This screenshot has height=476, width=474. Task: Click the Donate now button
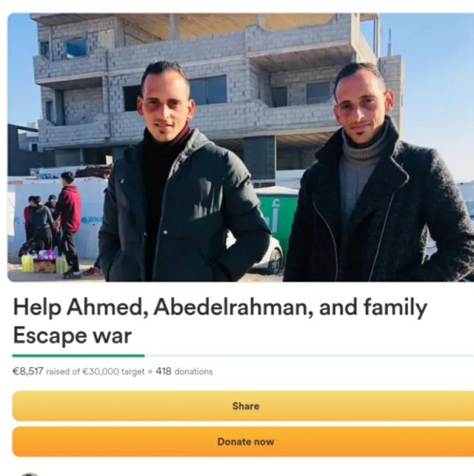(243, 442)
